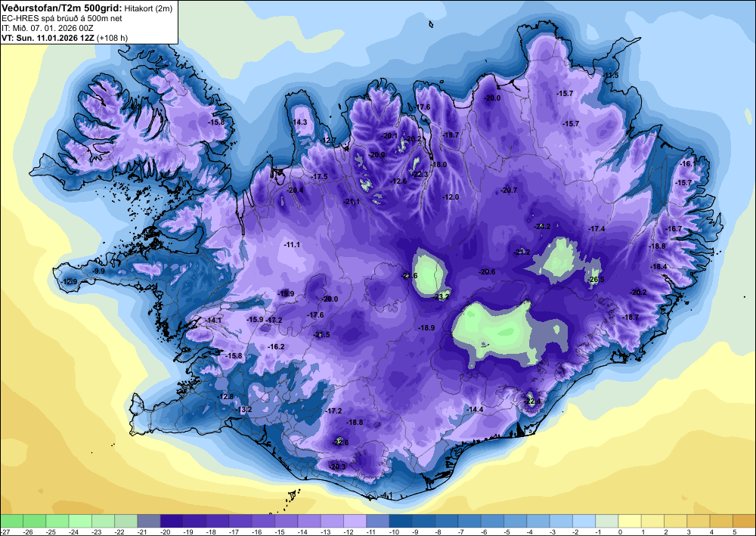The image size is (756, 536).
Task: Click the -17 legend scale label
Action: point(234,531)
